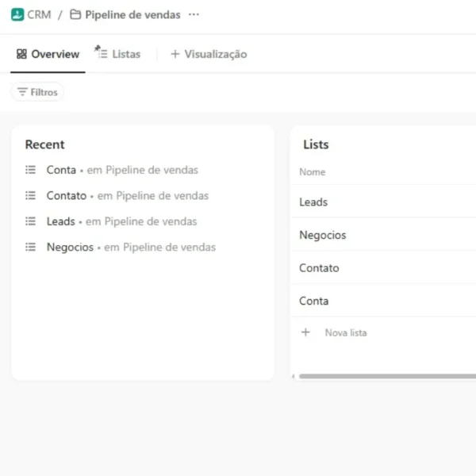Click the list icon next to Conta in Recent
Viewport: 476px width, 476px height.
click(31, 170)
